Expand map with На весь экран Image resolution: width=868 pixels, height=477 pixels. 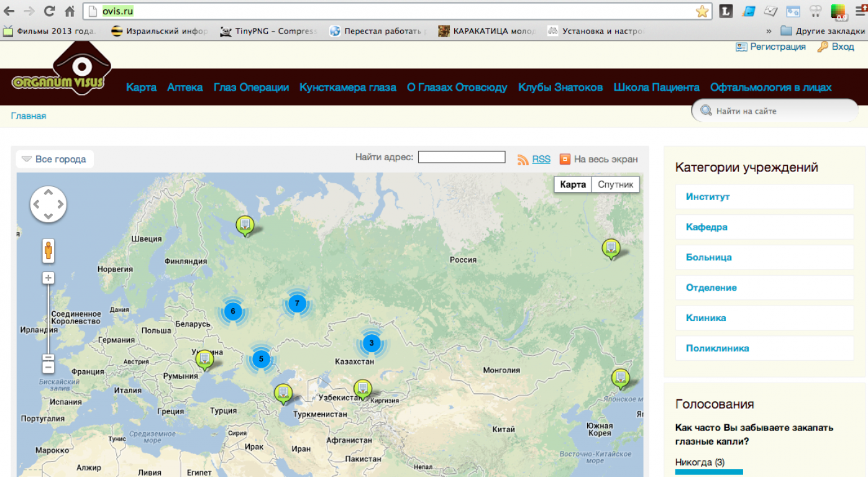599,159
